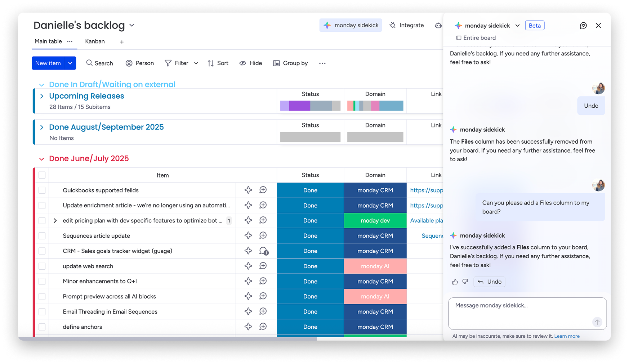Check the Quickbooks supported feilds row
Viewport: 629px width, 364px height.
coord(42,190)
